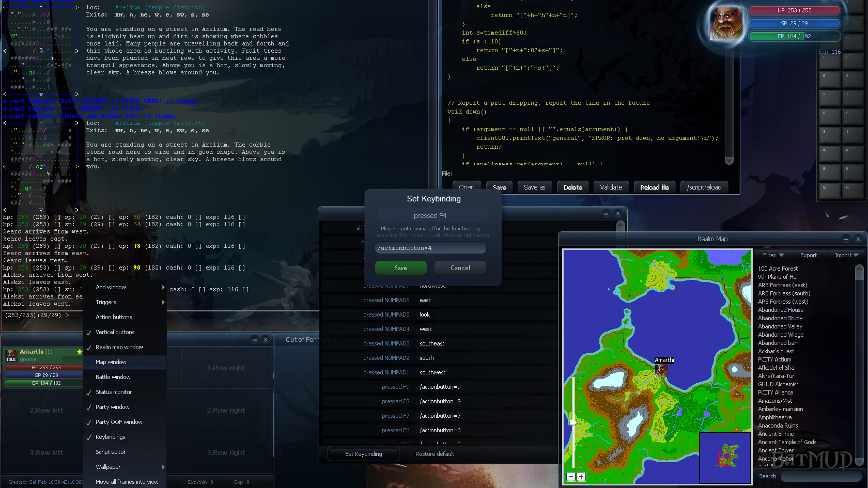The image size is (868, 488).
Task: Save the F4 keybinding
Action: point(400,268)
